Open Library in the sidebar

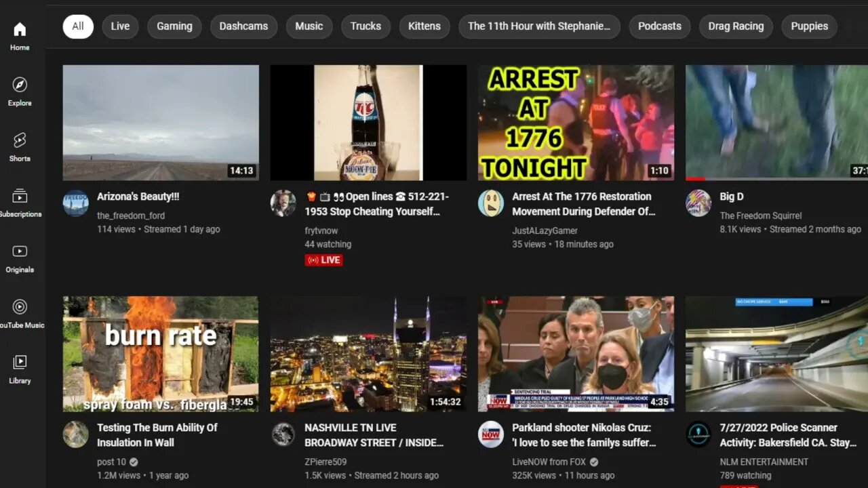(20, 369)
